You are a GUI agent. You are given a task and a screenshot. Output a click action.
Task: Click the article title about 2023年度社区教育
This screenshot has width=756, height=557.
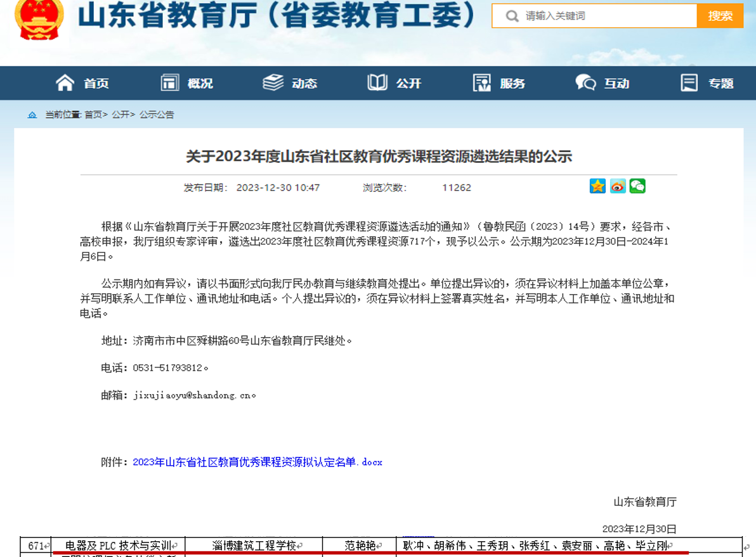(379, 157)
